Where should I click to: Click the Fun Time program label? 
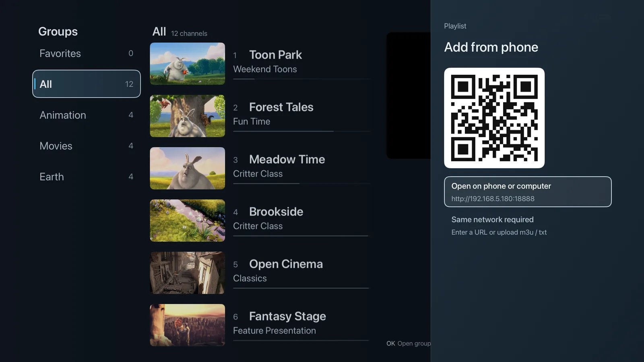tap(252, 121)
